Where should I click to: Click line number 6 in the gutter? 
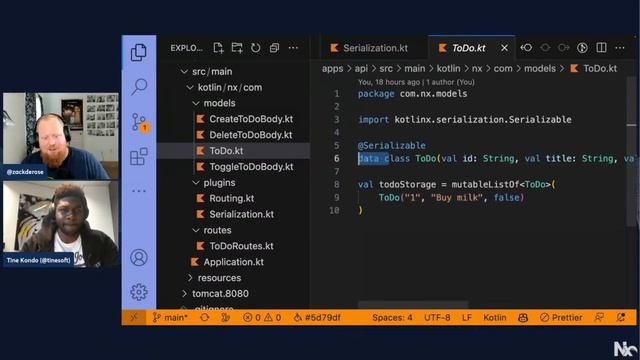click(337, 158)
